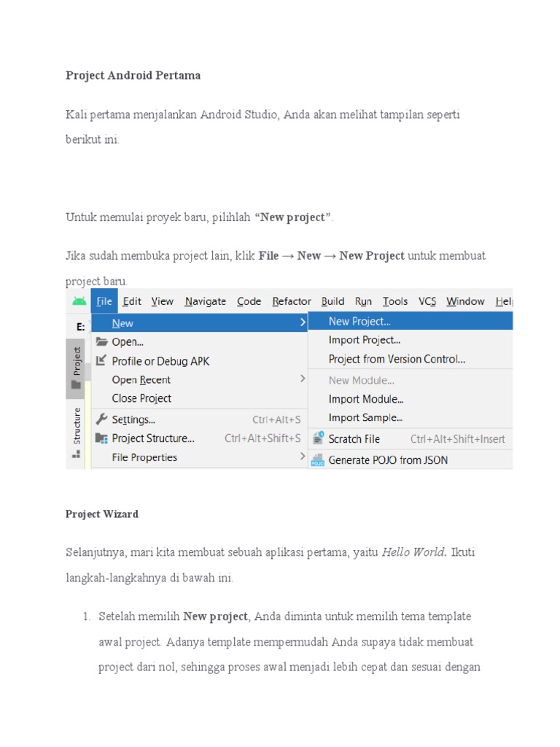Click the Project Structure folder icon
The width and height of the screenshot is (560, 747).
(x=101, y=438)
